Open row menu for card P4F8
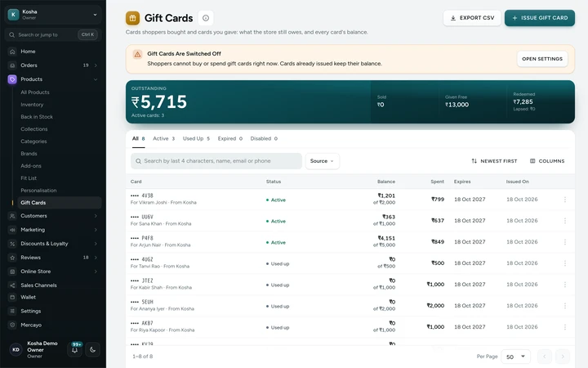Screen dimensions: 588x368 click(565, 242)
